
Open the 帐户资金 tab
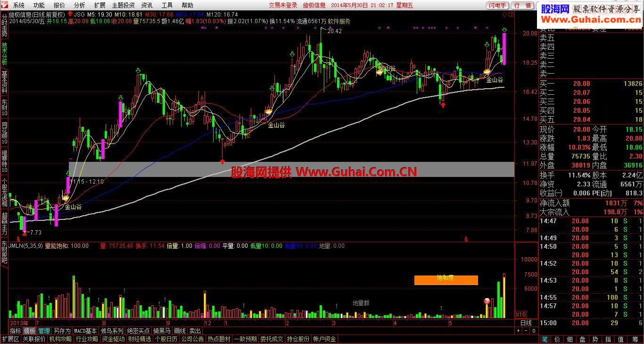tap(325, 339)
